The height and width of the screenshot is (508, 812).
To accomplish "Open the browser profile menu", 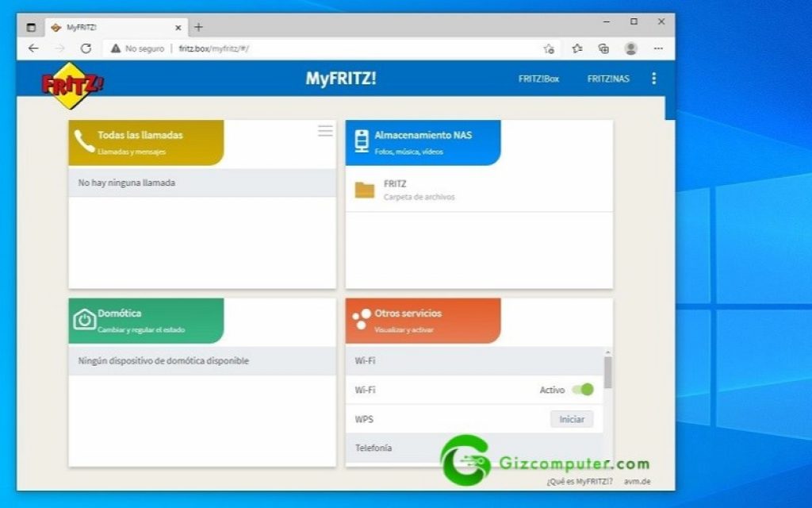I will (630, 48).
